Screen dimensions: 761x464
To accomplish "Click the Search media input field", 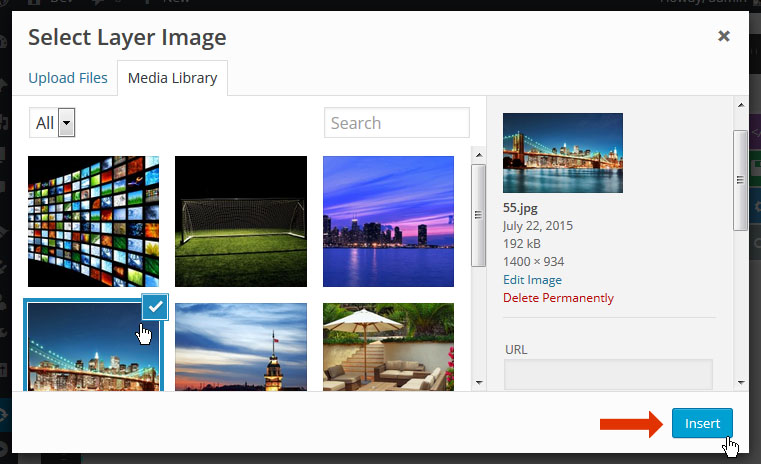I will point(396,123).
